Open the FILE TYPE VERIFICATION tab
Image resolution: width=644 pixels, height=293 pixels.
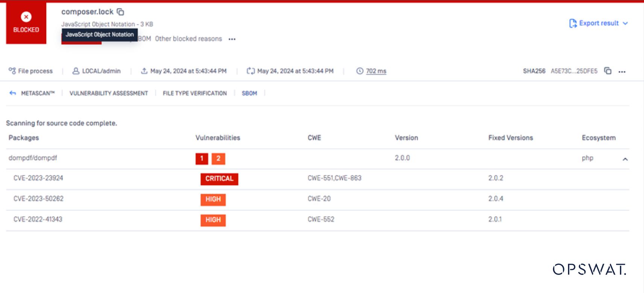point(194,93)
